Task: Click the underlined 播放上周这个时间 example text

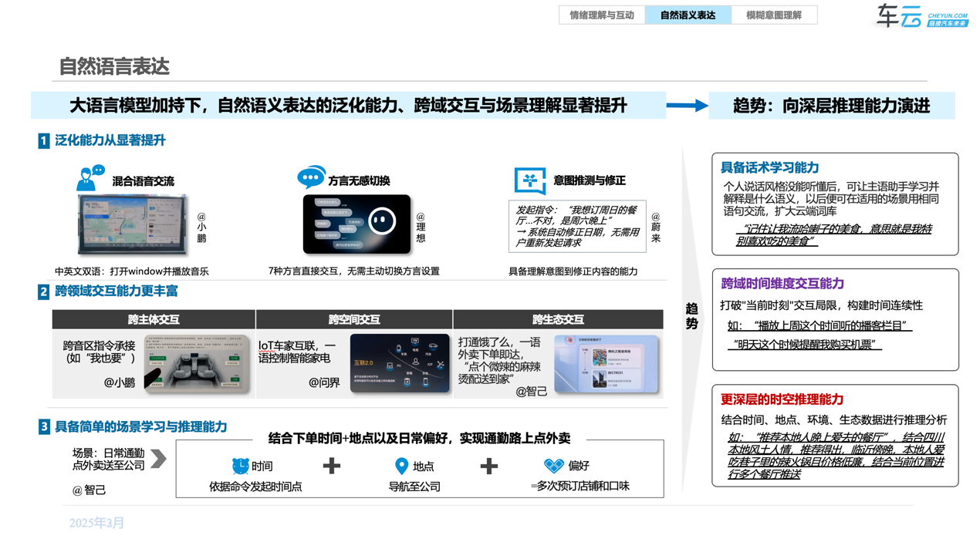Action: [x=819, y=325]
